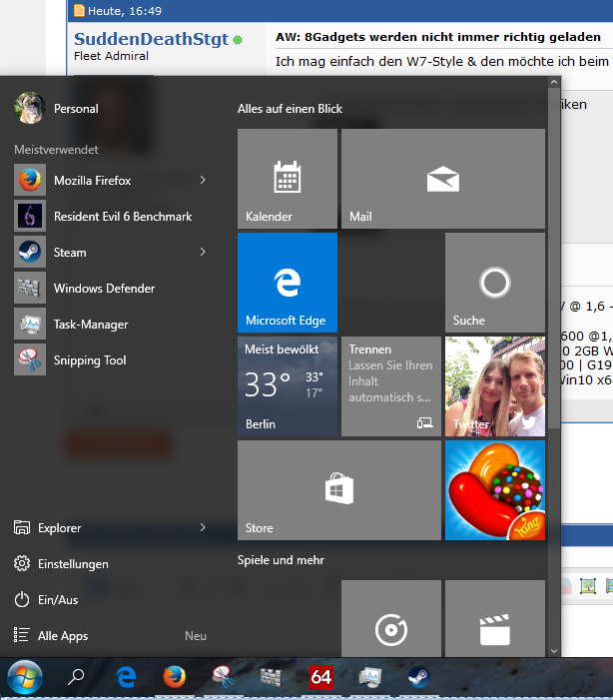
Task: Expand Mozilla Firefox jump list arrow
Action: click(203, 180)
